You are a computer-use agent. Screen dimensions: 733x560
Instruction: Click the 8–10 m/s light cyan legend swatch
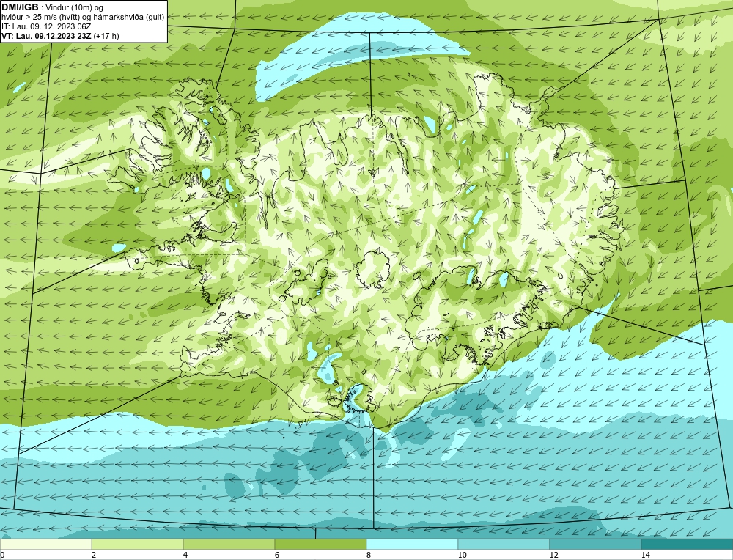(412, 544)
